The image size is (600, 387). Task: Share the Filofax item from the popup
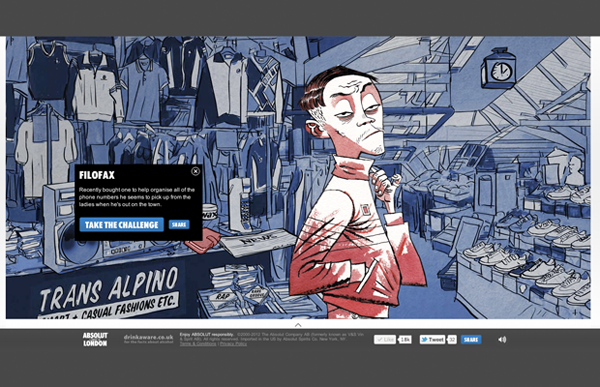click(179, 225)
